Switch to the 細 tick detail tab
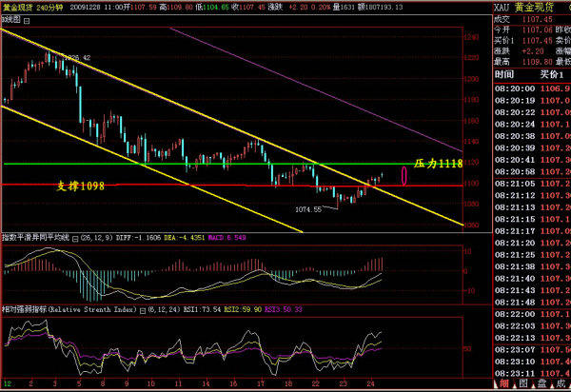The height and width of the screenshot is (392, 571). tap(504, 383)
